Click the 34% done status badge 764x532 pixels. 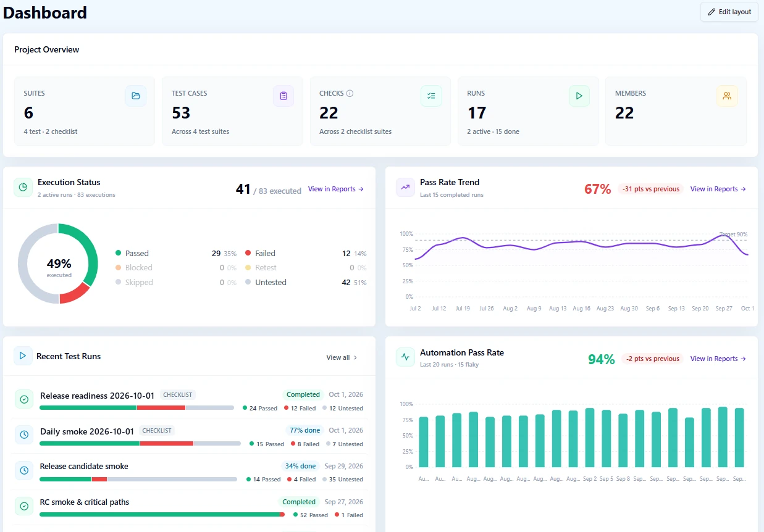coord(300,466)
